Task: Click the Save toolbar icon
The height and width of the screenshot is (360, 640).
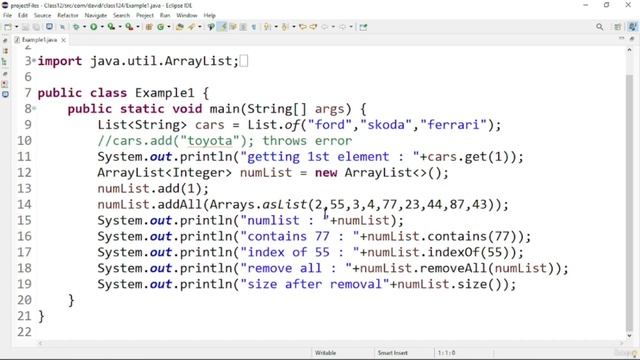Action: click(x=25, y=27)
